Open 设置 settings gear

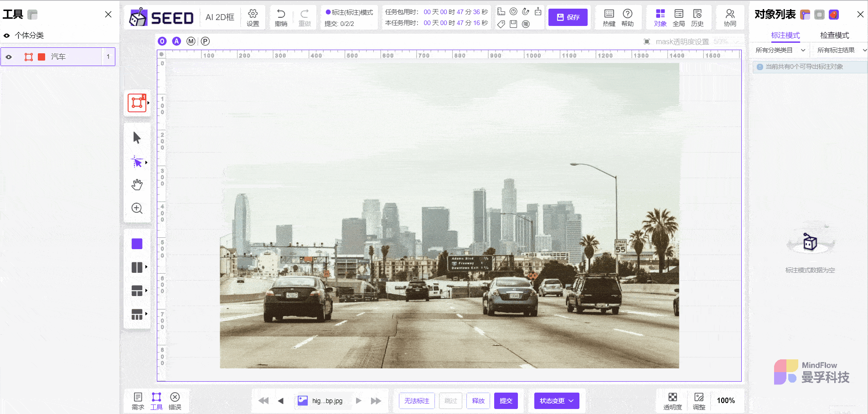click(x=253, y=17)
